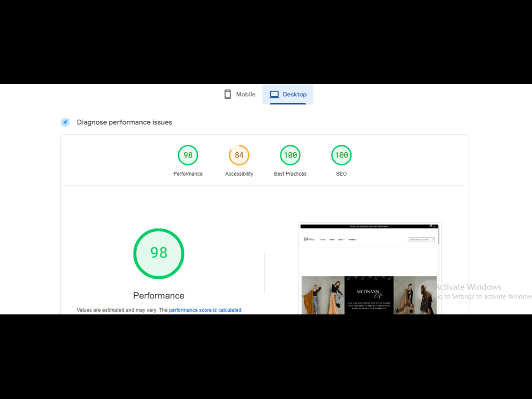Click the Diagnose performance issues gauge icon

65,122
